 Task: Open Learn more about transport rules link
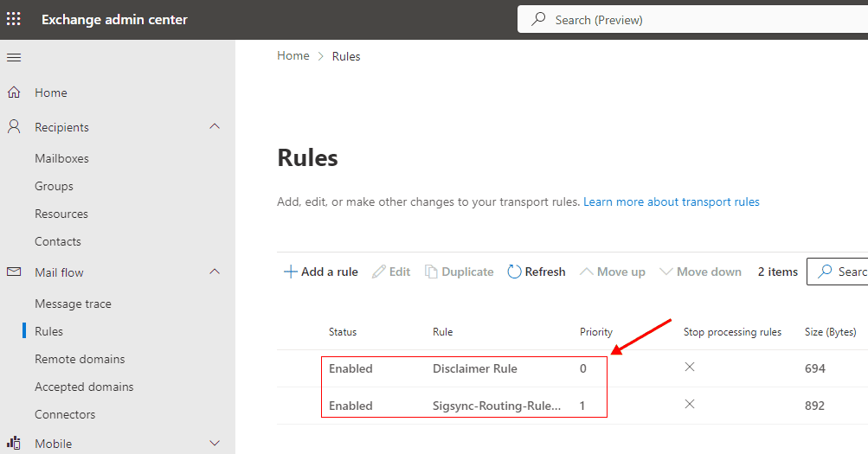click(671, 201)
